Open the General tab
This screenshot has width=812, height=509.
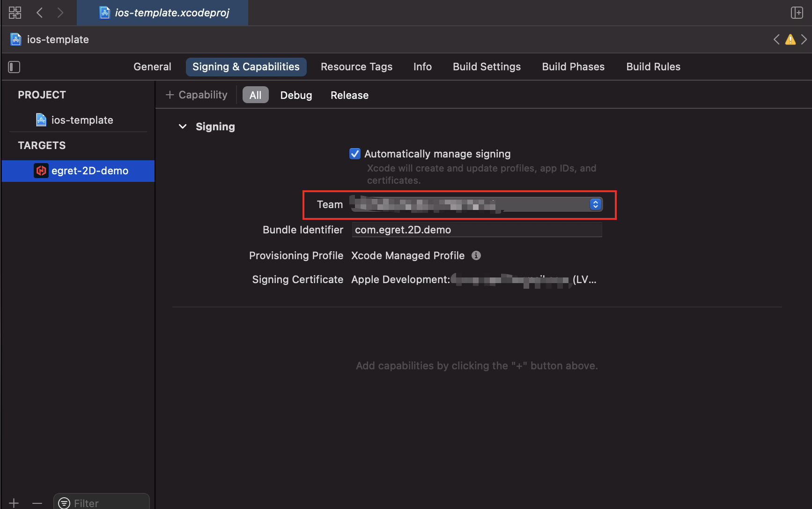(x=152, y=67)
